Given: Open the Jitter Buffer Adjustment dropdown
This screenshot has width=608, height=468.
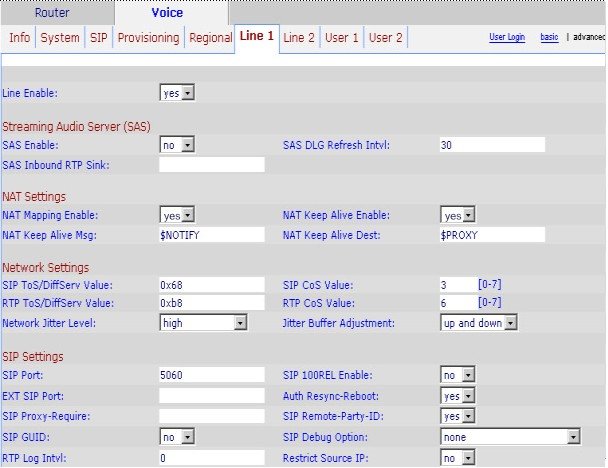Looking at the screenshot, I should (479, 323).
